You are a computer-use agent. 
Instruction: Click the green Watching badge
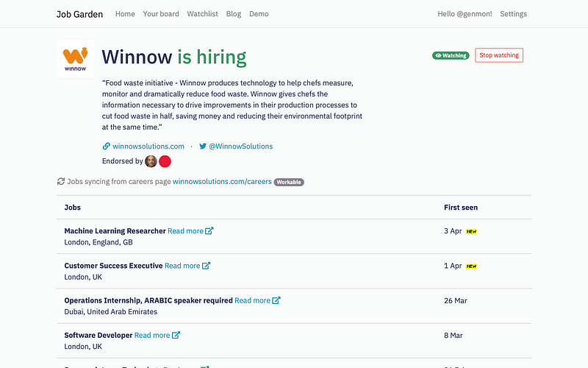(451, 56)
